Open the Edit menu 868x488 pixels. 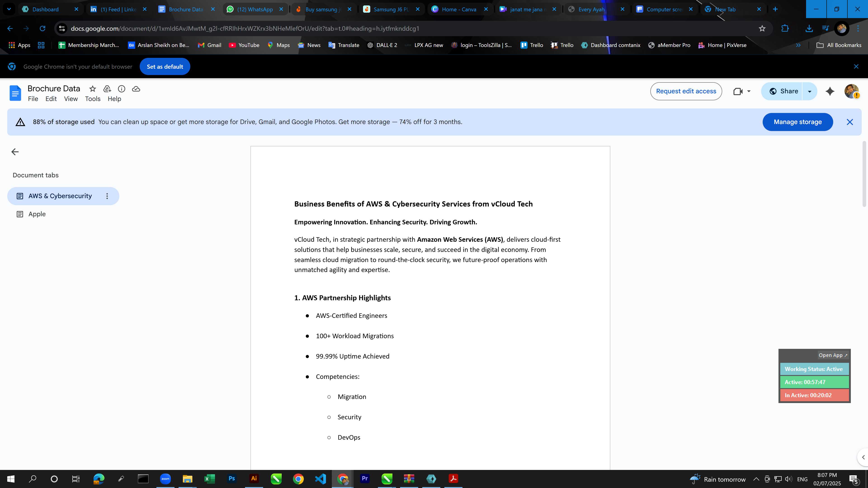click(x=51, y=99)
